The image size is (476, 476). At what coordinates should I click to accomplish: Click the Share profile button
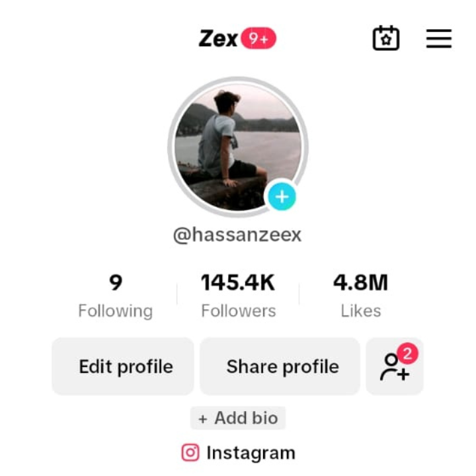(x=280, y=366)
